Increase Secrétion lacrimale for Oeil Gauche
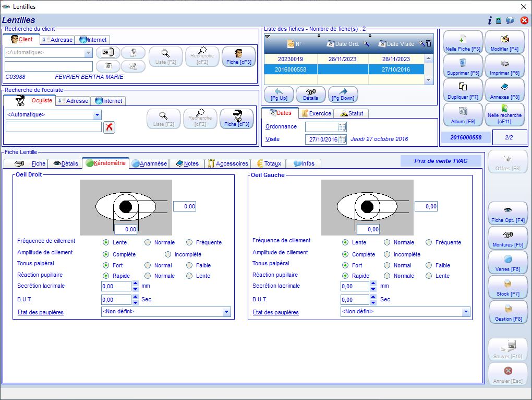The width and height of the screenshot is (532, 400). coord(373,284)
